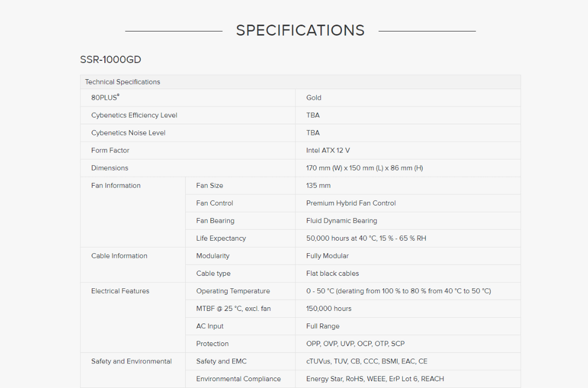Click the protection list OPP, OVP, UVP value

[355, 343]
